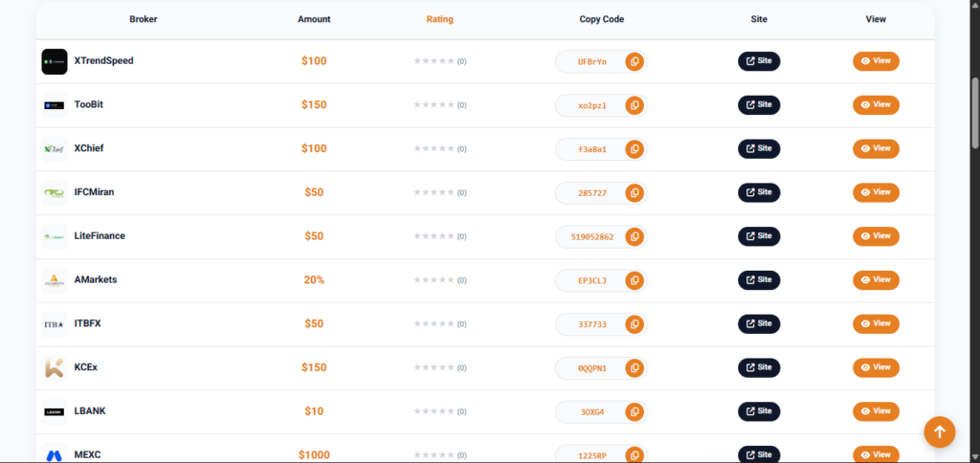Screen dimensions: 980x463
Task: Select the LiteFinance broker name
Action: pos(100,236)
